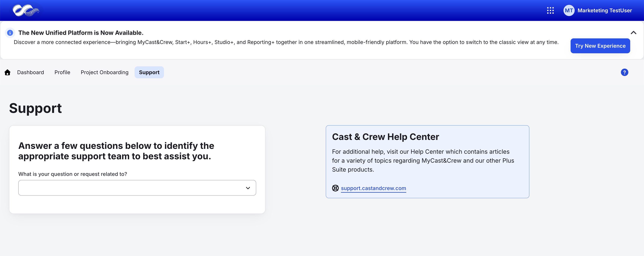Go home via the house icon

point(7,72)
